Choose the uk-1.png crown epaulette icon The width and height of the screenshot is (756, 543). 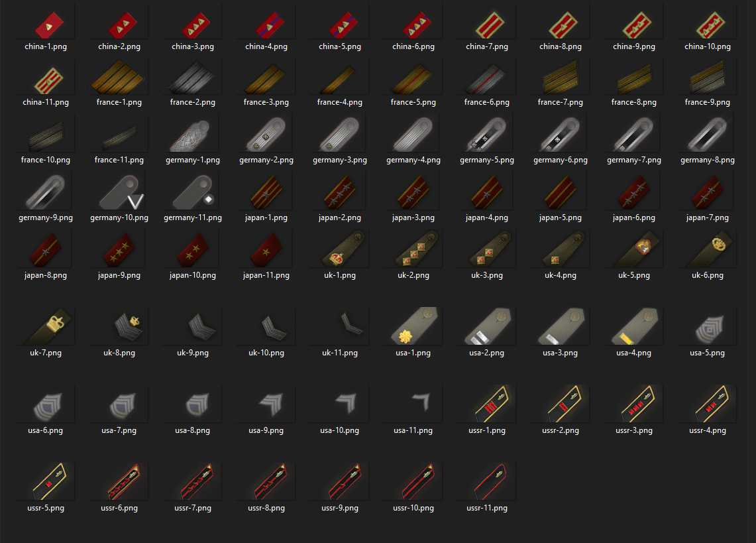[343, 249]
